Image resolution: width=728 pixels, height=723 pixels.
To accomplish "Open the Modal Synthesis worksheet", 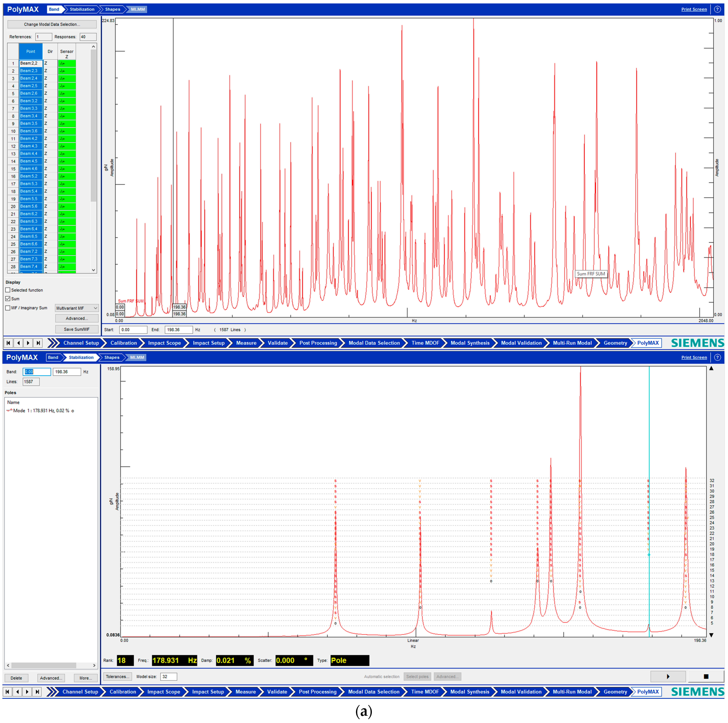I will (470, 343).
